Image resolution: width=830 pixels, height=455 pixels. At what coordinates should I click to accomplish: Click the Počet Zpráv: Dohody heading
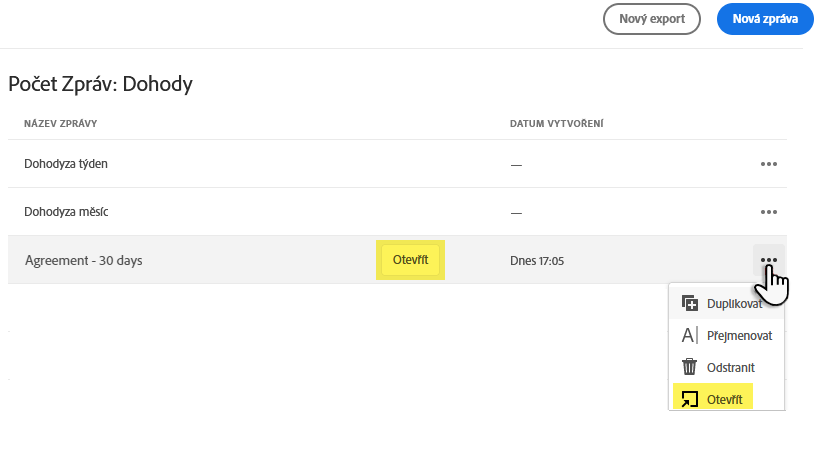pos(100,84)
